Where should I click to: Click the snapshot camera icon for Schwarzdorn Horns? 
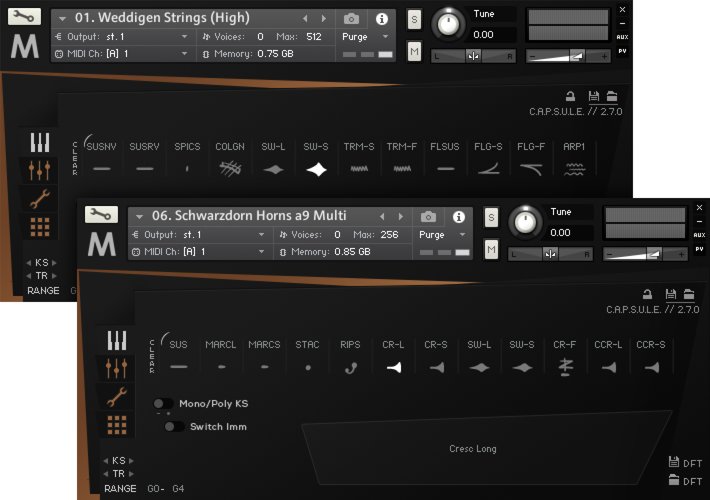click(428, 216)
